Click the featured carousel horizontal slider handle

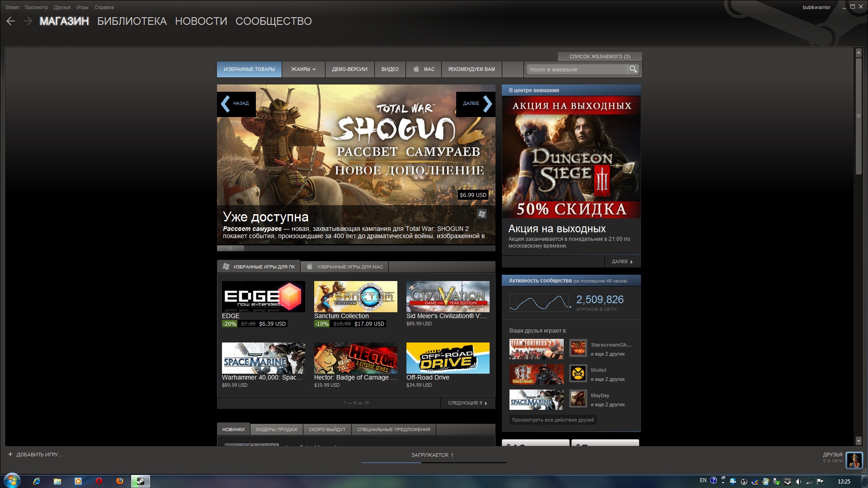(231, 248)
